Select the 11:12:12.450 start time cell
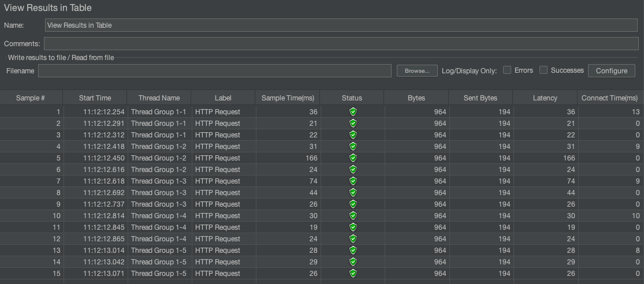 tap(95, 158)
